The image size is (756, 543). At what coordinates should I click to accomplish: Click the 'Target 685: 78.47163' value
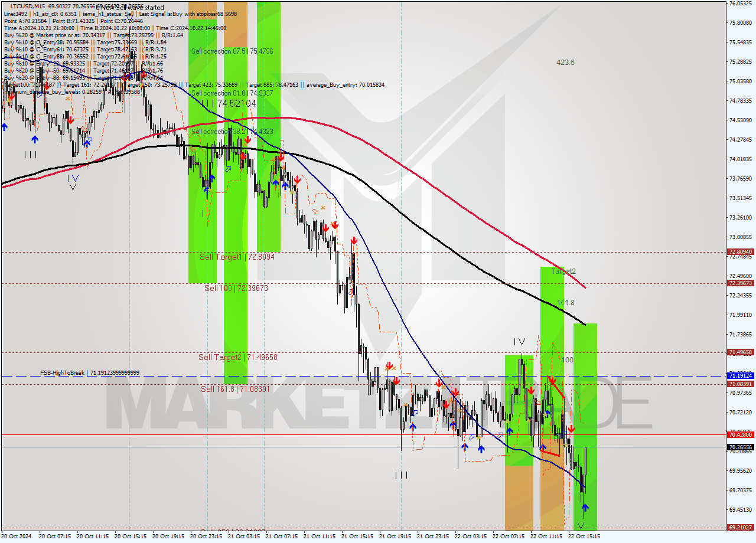click(272, 84)
